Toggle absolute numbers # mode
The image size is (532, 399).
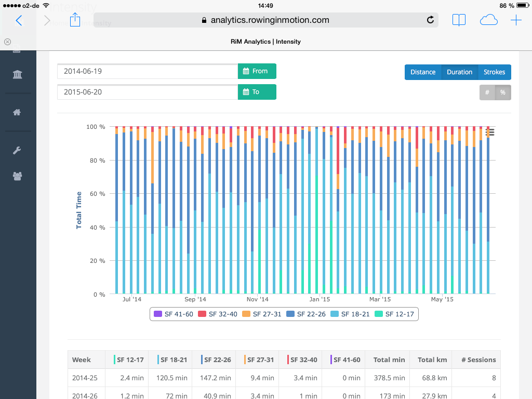coord(487,92)
